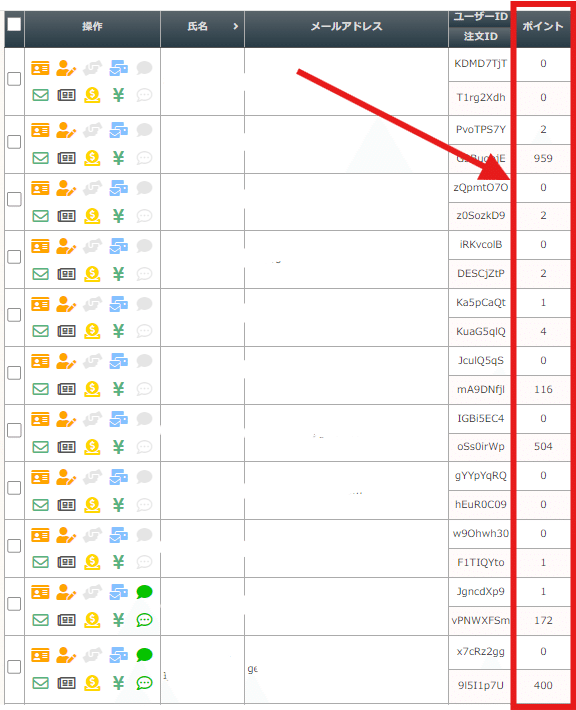Click order ID oSs0irWp

point(480,446)
